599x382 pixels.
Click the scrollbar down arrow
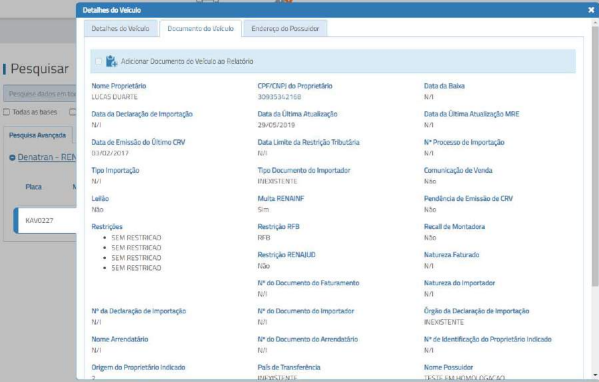click(595, 376)
